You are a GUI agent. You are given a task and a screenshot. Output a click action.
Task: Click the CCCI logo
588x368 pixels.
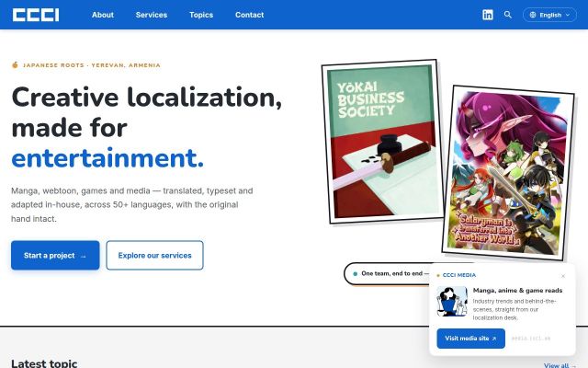pos(36,15)
